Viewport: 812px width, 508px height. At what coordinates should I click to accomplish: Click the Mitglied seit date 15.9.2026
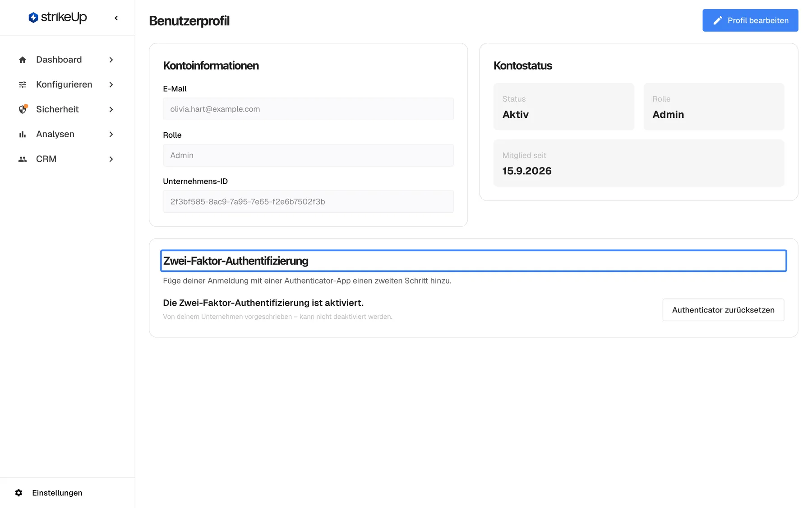click(x=527, y=171)
